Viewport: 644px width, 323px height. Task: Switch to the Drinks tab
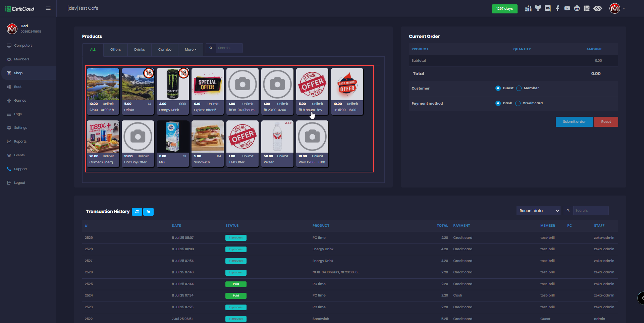pyautogui.click(x=140, y=50)
